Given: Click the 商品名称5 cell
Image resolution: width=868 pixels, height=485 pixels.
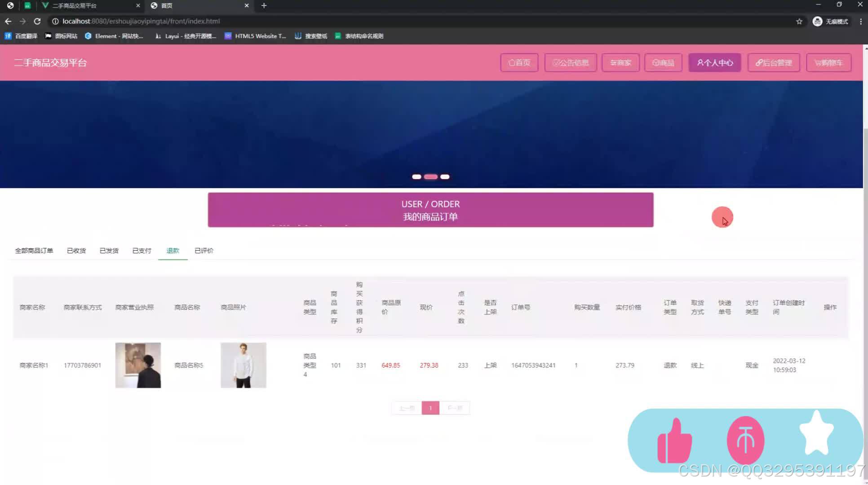Looking at the screenshot, I should [x=189, y=366].
